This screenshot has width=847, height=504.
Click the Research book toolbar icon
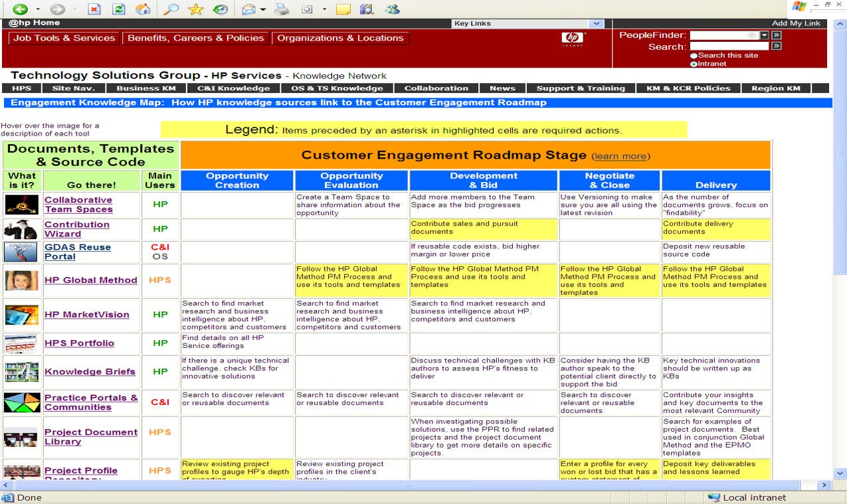click(x=367, y=9)
